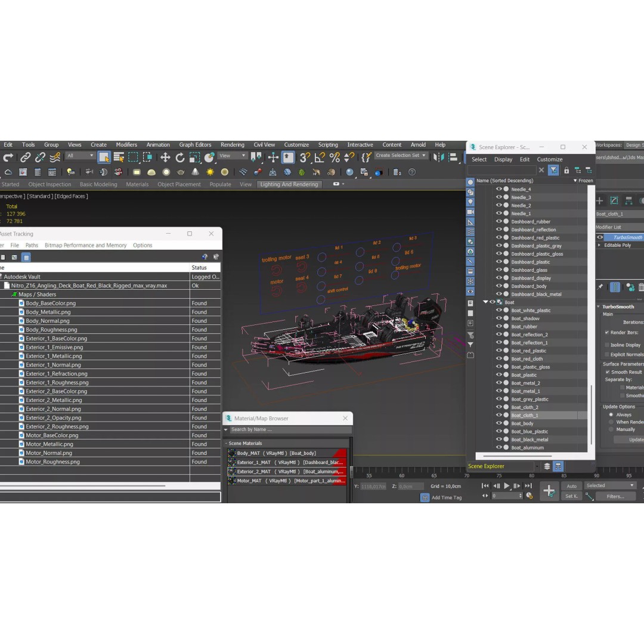
Task: Go to the end frame
Action: tap(528, 486)
